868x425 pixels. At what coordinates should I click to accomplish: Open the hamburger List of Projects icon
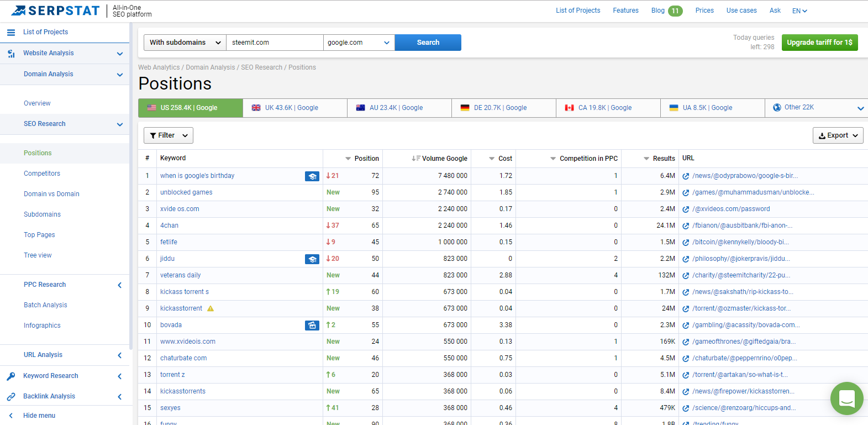(10, 33)
